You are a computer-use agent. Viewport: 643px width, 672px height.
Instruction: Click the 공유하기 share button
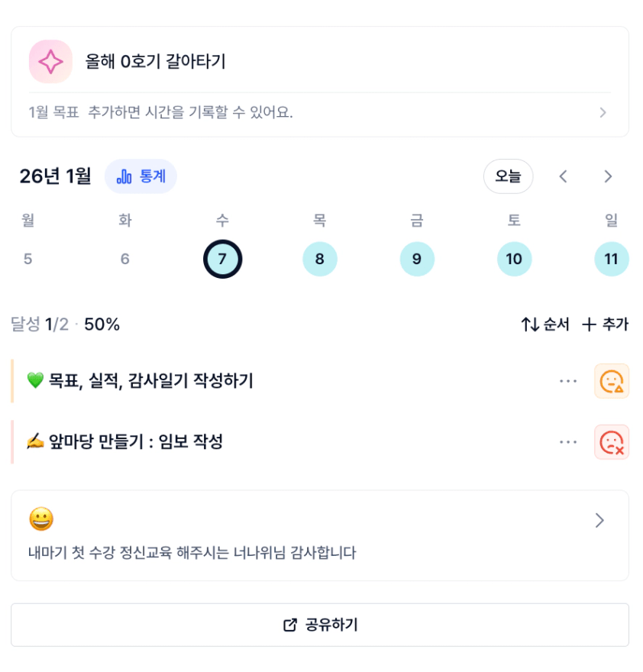pos(320,625)
